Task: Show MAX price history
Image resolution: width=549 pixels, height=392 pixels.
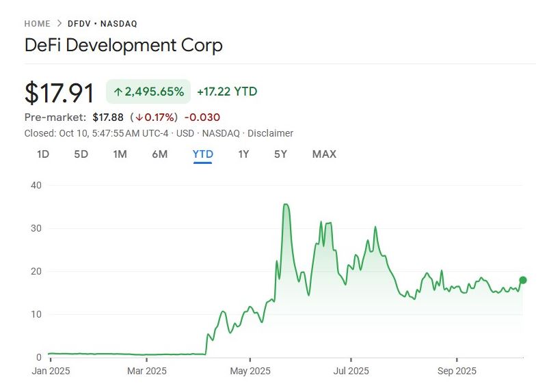Action: (324, 154)
